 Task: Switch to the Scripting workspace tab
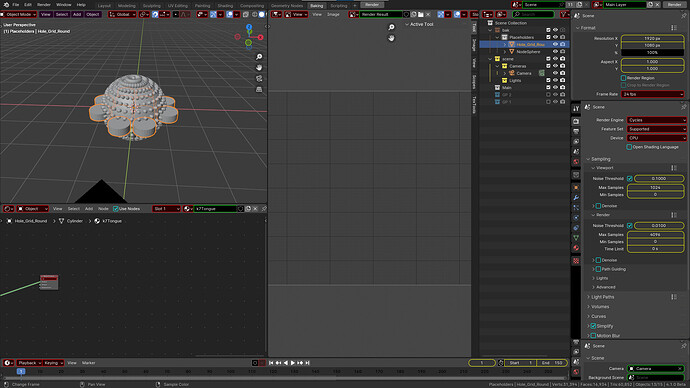coord(339,6)
